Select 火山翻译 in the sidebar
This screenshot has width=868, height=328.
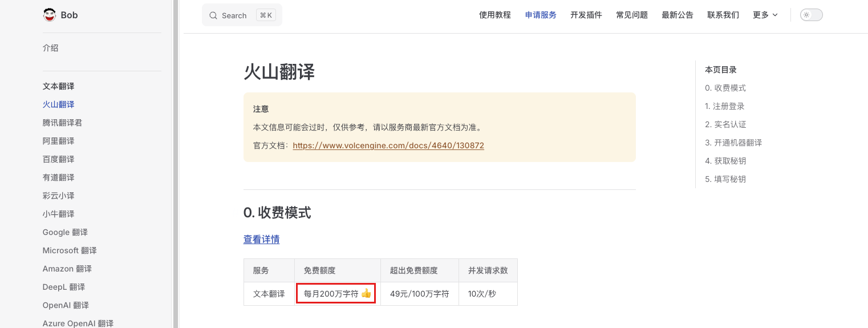58,104
